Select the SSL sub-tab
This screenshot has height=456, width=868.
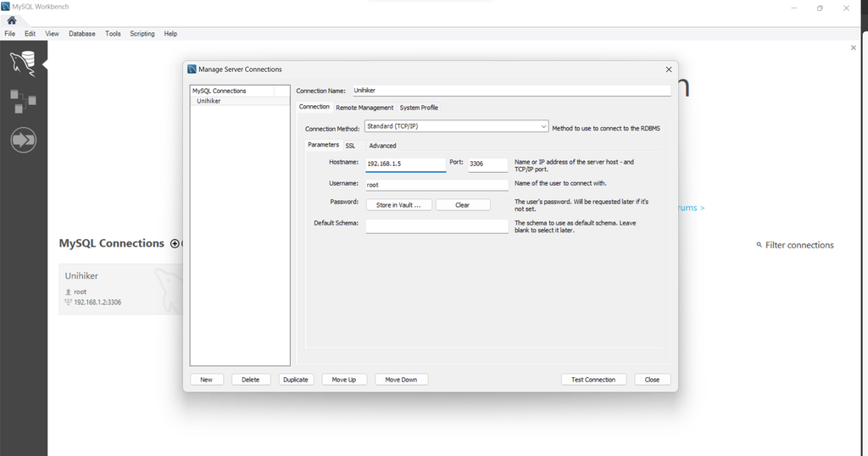350,146
